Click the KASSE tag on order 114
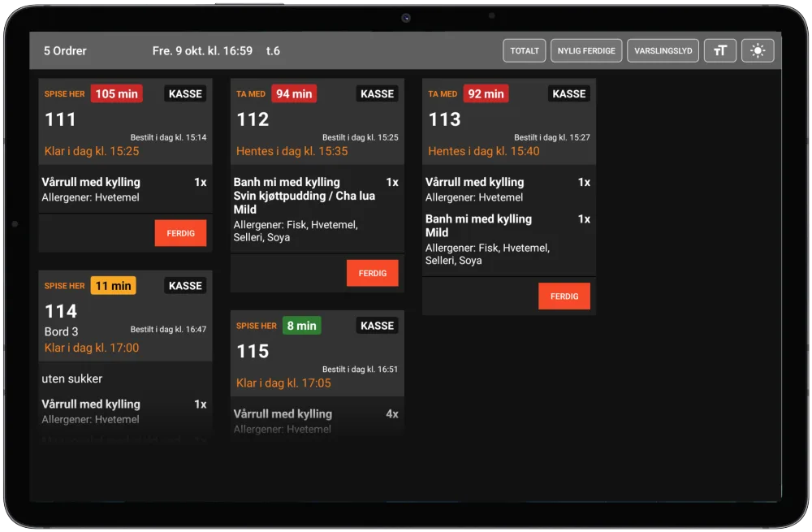812x532 pixels. click(x=185, y=286)
